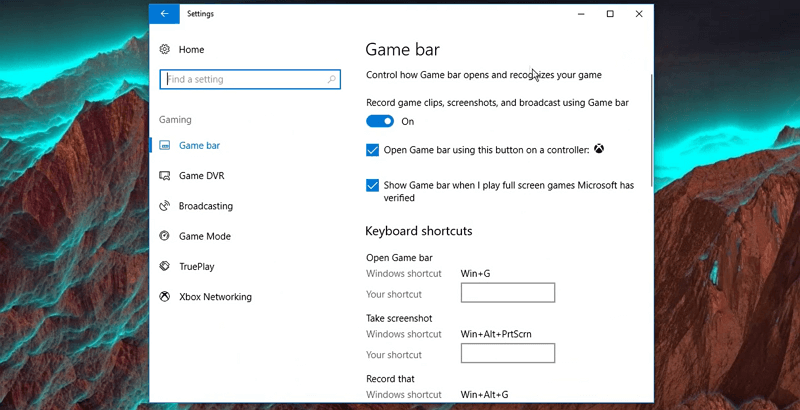Uncheck Show Game bar in full screen games
The image size is (800, 410).
372,185
